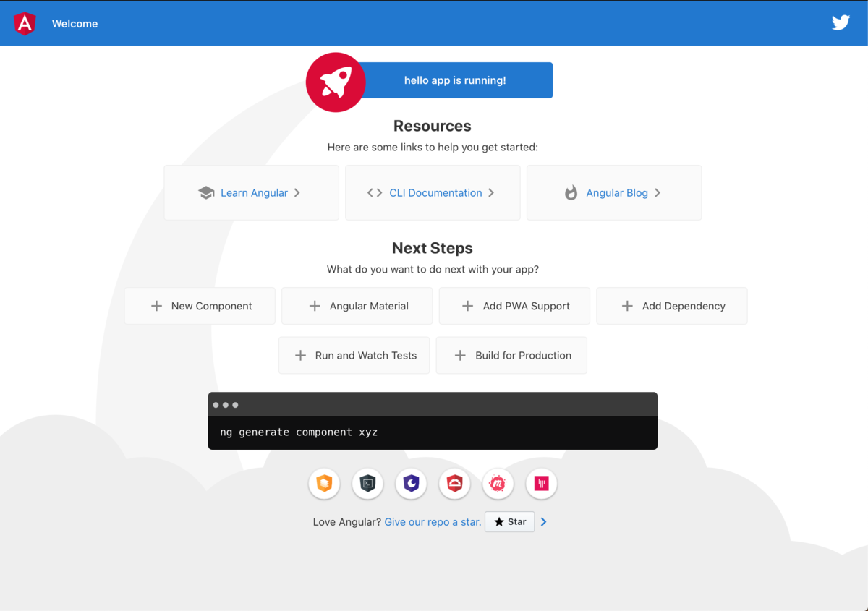Open the red Protractor circle icon

[455, 484]
